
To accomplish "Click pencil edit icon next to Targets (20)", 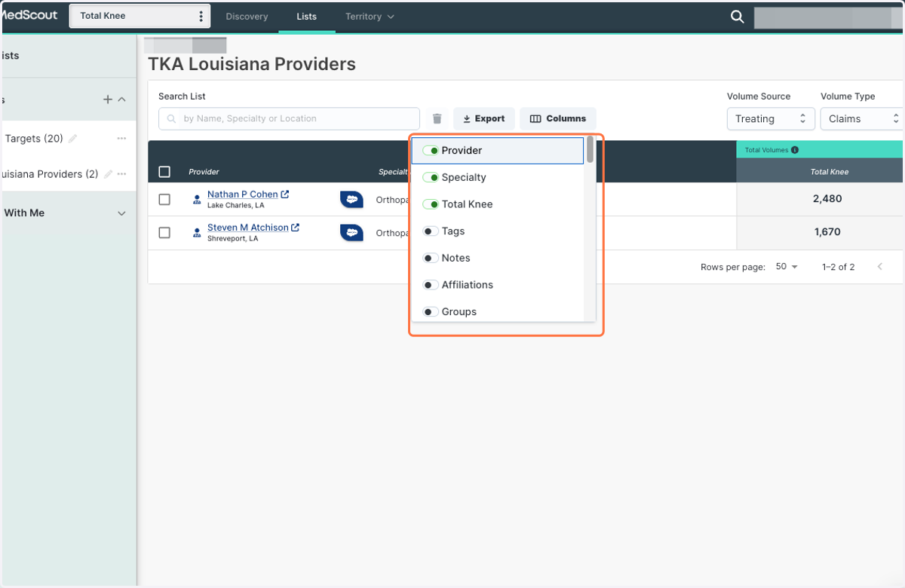I will pos(72,139).
